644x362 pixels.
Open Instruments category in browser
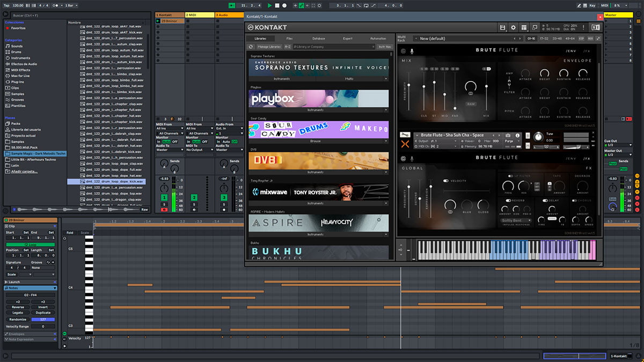(x=20, y=58)
